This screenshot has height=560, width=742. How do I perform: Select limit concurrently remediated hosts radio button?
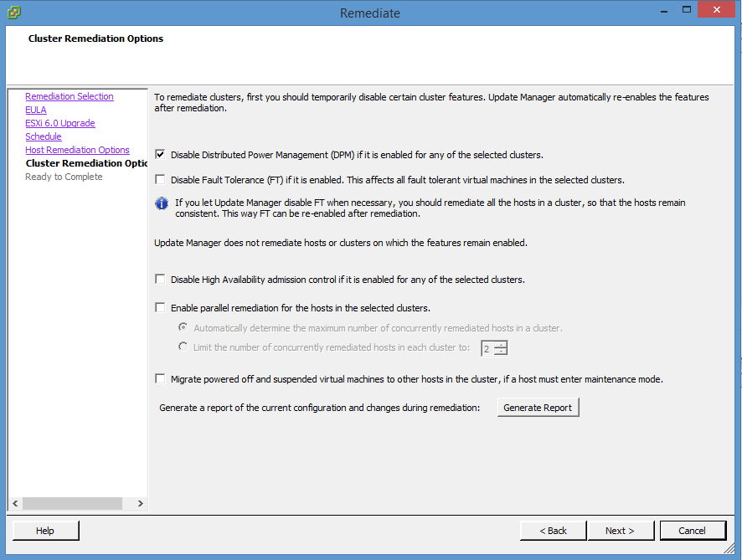[183, 347]
